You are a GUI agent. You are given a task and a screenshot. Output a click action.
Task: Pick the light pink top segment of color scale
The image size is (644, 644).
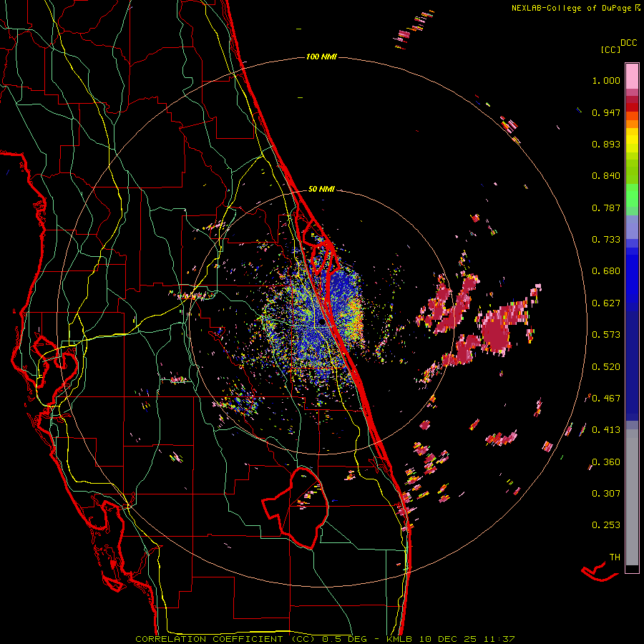click(632, 76)
